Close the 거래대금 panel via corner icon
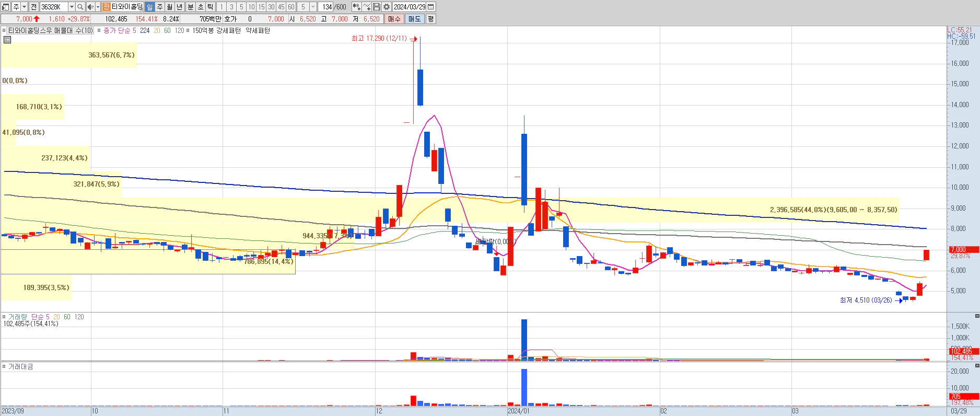This screenshot has width=980, height=416. (x=977, y=365)
